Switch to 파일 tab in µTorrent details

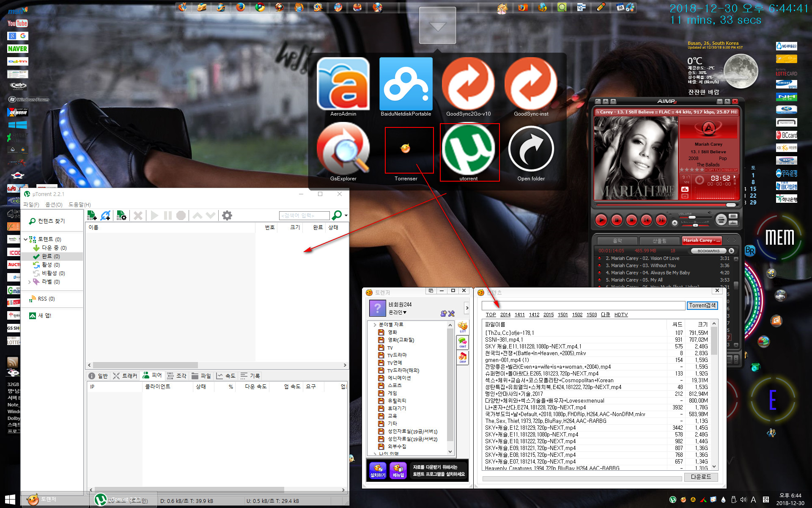point(201,375)
